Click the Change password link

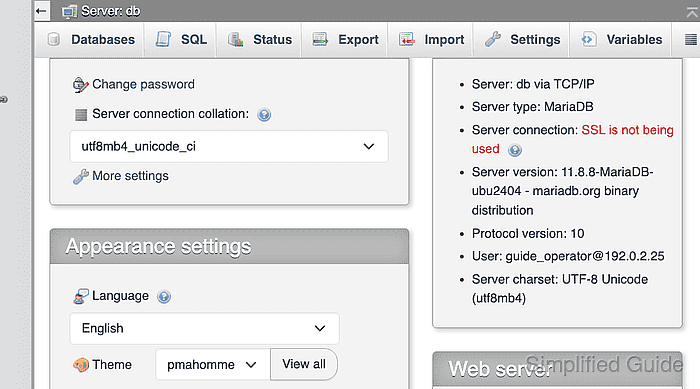pos(143,84)
